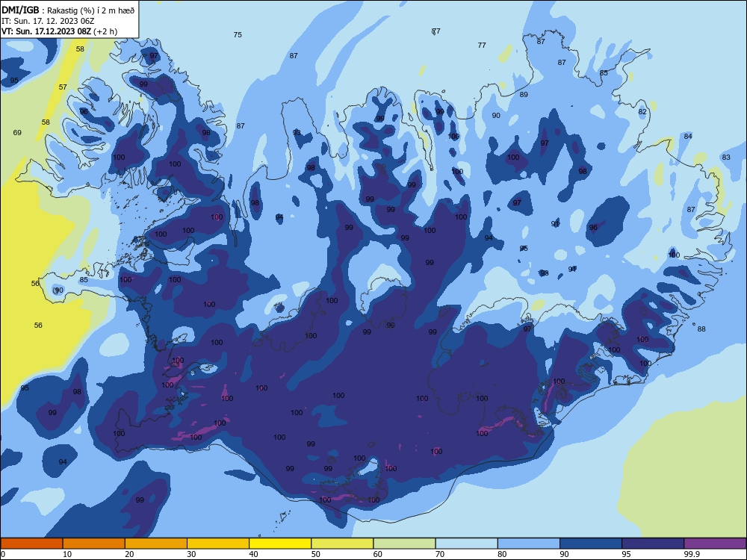Select the medium blue 90–95 legend swatch
The height and width of the screenshot is (560, 747).
tap(591, 544)
